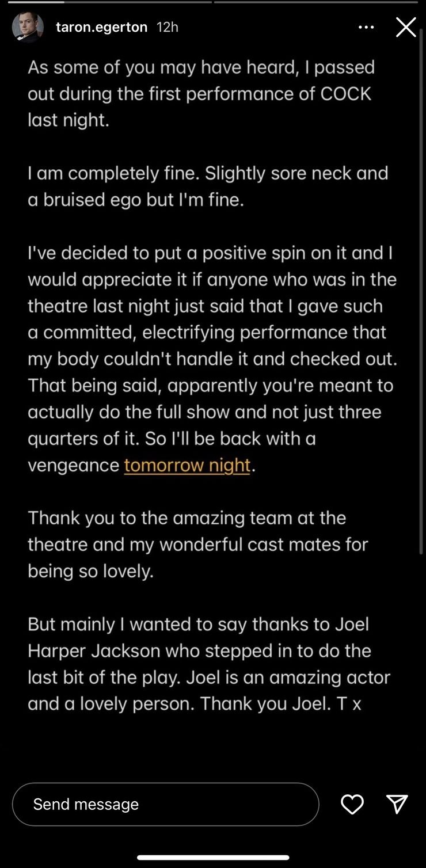The image size is (426, 868).
Task: Tap the "I am completely fine" sentence
Action: tap(112, 173)
